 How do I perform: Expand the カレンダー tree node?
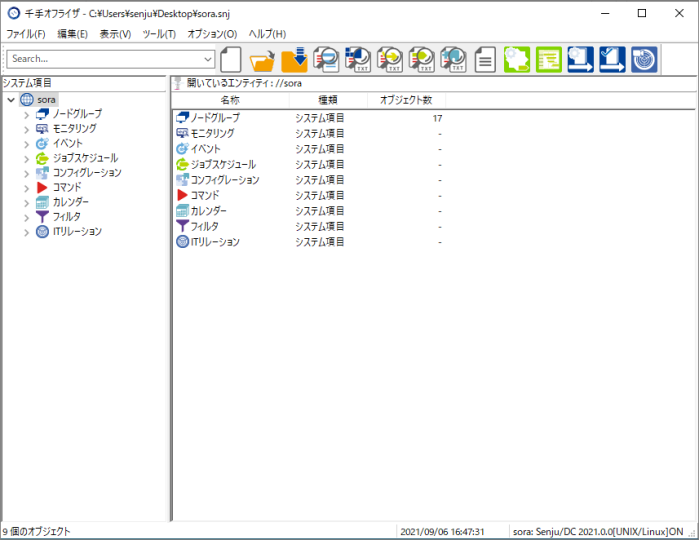[x=26, y=203]
